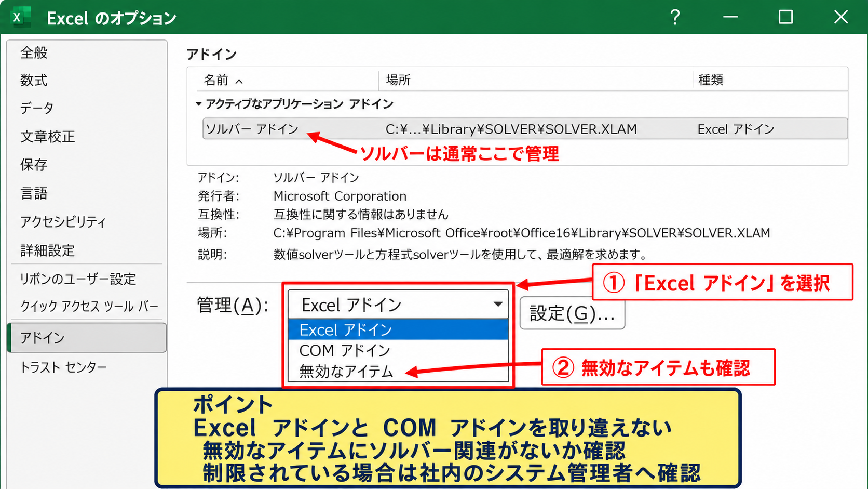
Task: Collapse the アクティブなアプリケーション アドイン group
Action: pos(198,104)
